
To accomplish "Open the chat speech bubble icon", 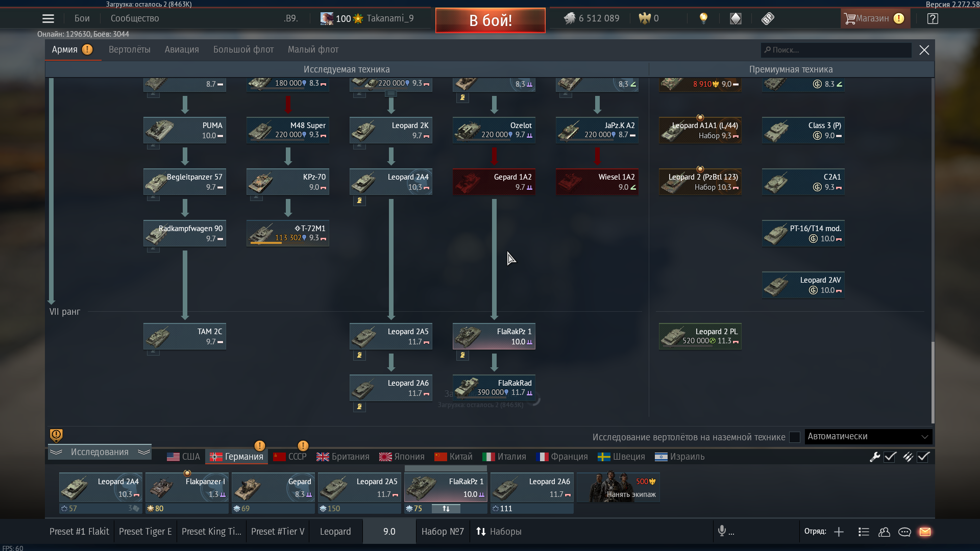I will [x=904, y=532].
